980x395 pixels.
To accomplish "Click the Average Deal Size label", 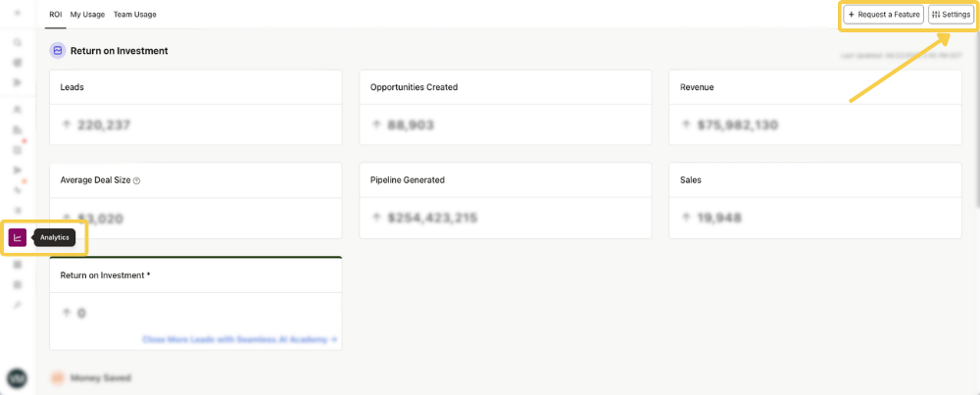I will coord(96,180).
